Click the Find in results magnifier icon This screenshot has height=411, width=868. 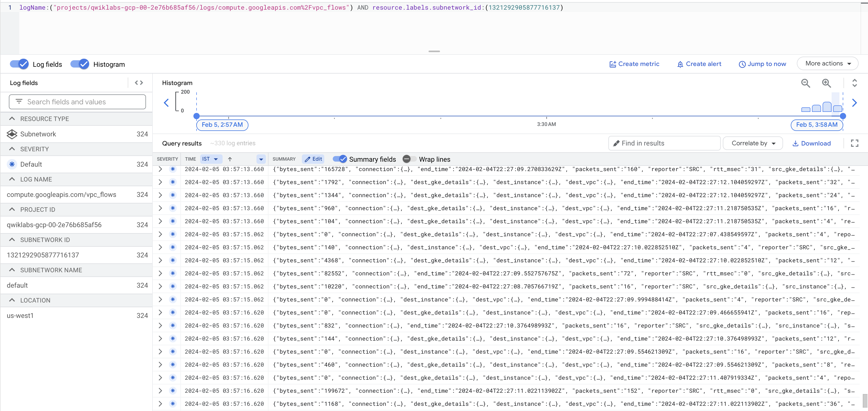(x=616, y=143)
